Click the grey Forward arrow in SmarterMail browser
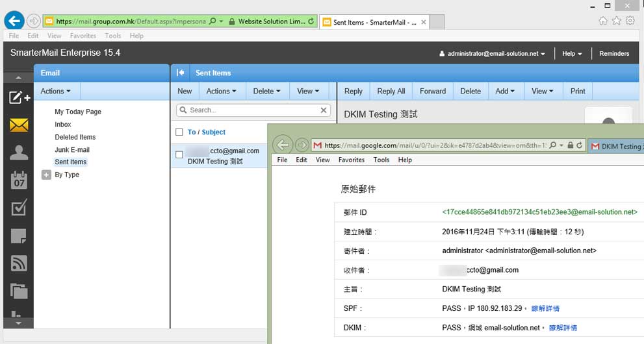The image size is (644, 344). point(34,21)
